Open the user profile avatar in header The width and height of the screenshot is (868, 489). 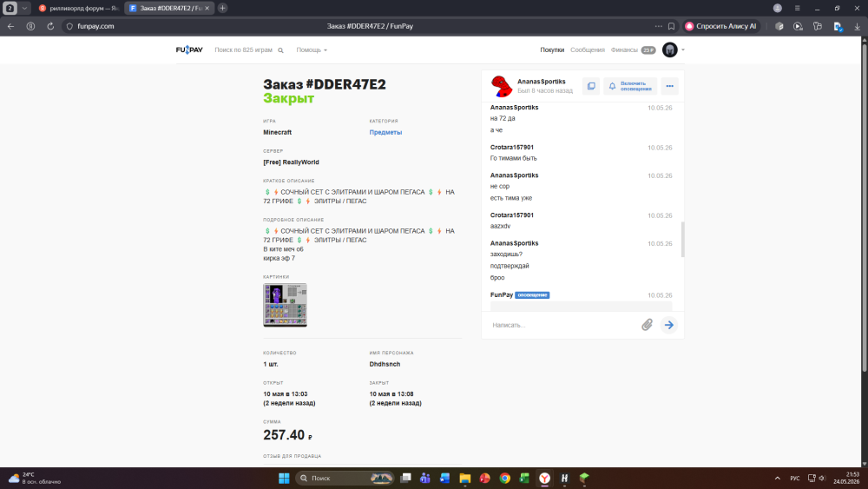[670, 50]
